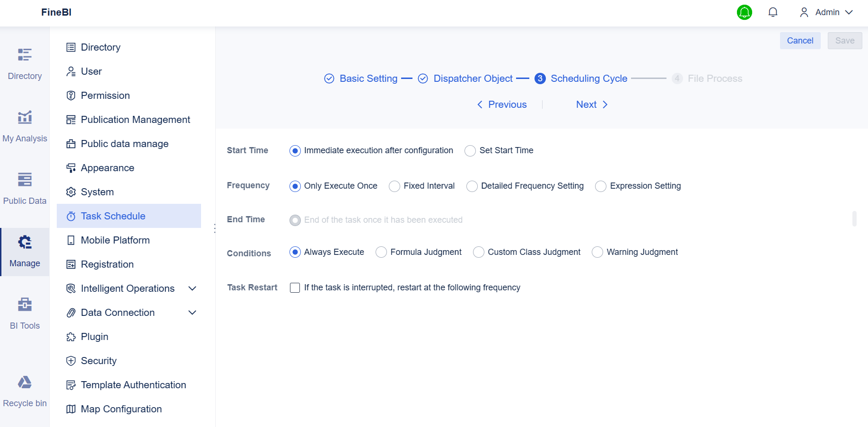
Task: Choose Fixed Interval frequency
Action: 394,186
